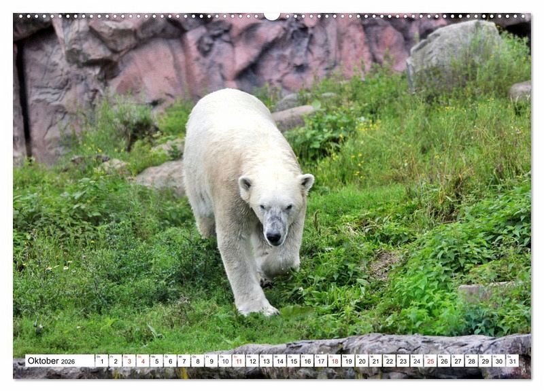Select date 31, last day of month
544x392 pixels.
click(512, 361)
